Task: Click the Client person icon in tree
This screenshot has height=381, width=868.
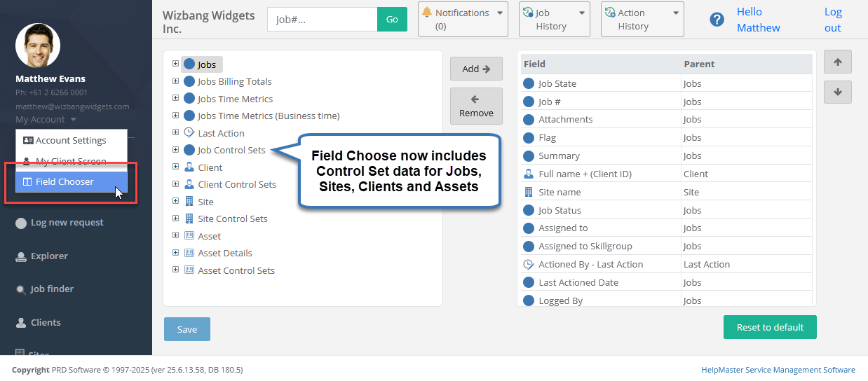Action: (189, 167)
